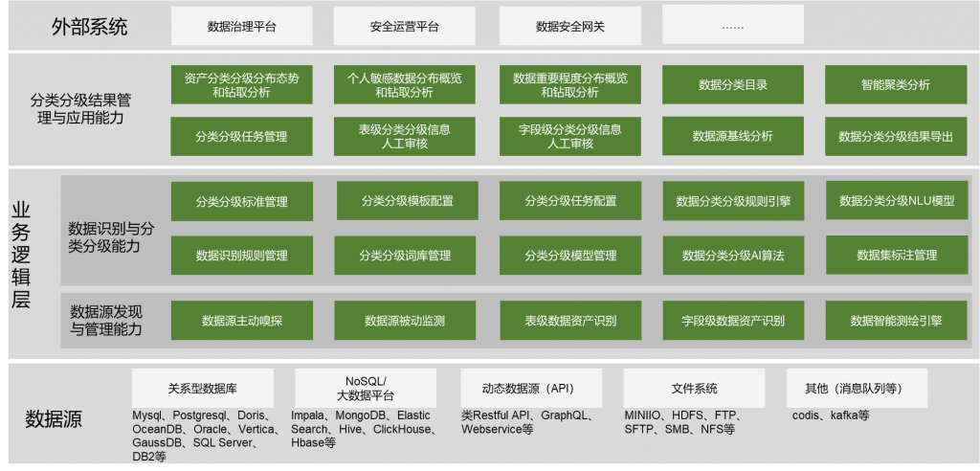This screenshot has height=471, width=980.
Task: Select 资产分类分级分布态势和钻取分析 block
Action: [x=242, y=85]
